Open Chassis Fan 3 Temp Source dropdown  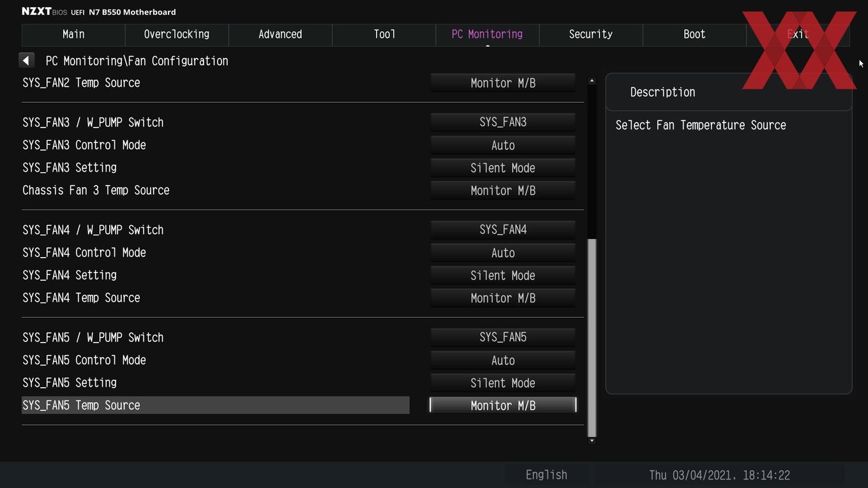[503, 190]
